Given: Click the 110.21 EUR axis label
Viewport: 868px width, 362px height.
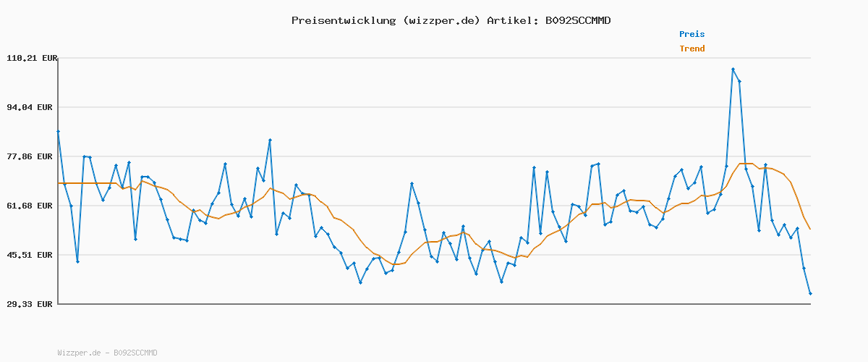Looking at the screenshot, I should coord(31,58).
